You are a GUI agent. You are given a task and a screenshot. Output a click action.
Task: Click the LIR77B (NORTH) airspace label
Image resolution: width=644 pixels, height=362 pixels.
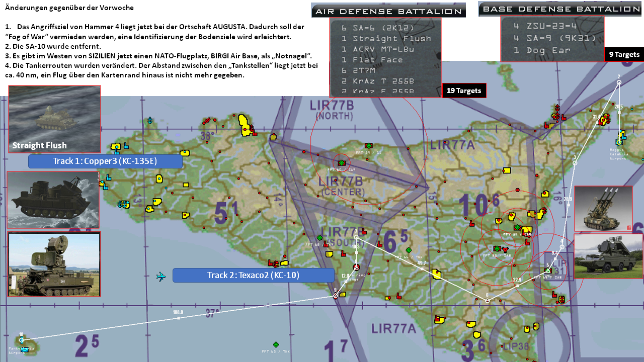(x=332, y=110)
